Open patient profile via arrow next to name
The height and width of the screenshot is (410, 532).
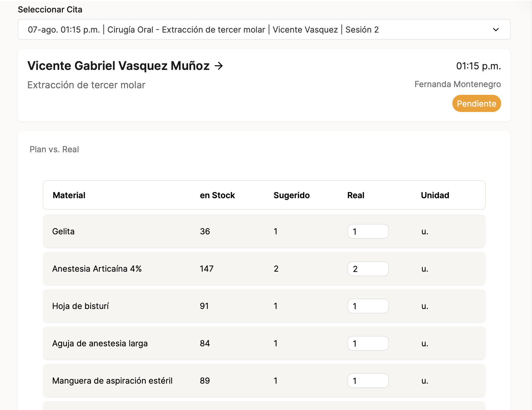[219, 66]
